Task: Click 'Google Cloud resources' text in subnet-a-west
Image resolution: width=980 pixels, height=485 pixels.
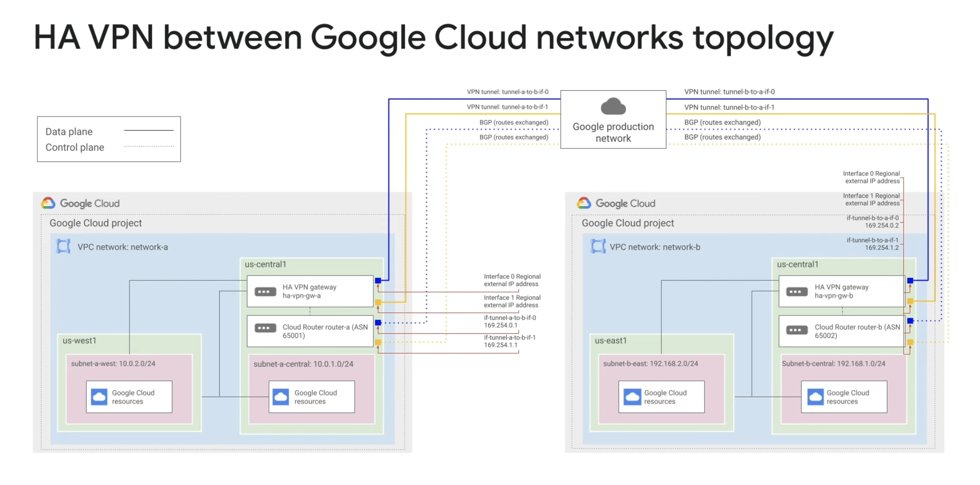Action: (x=133, y=397)
